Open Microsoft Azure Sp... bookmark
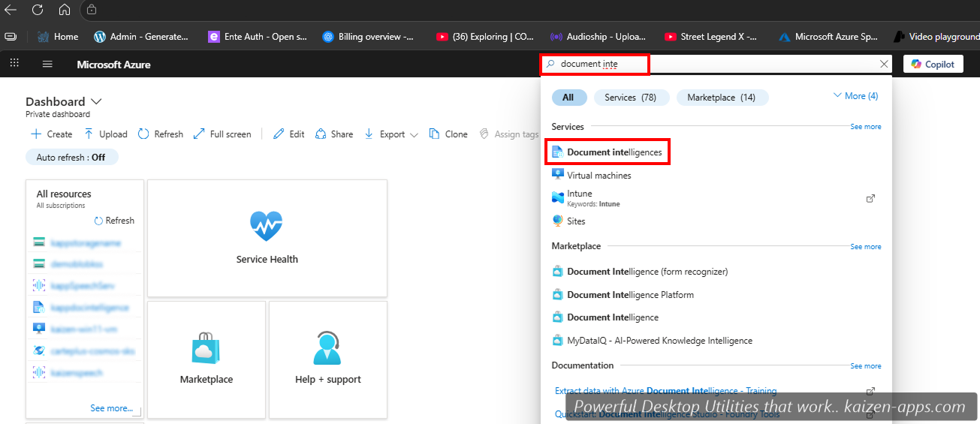This screenshot has width=980, height=424. [x=828, y=36]
